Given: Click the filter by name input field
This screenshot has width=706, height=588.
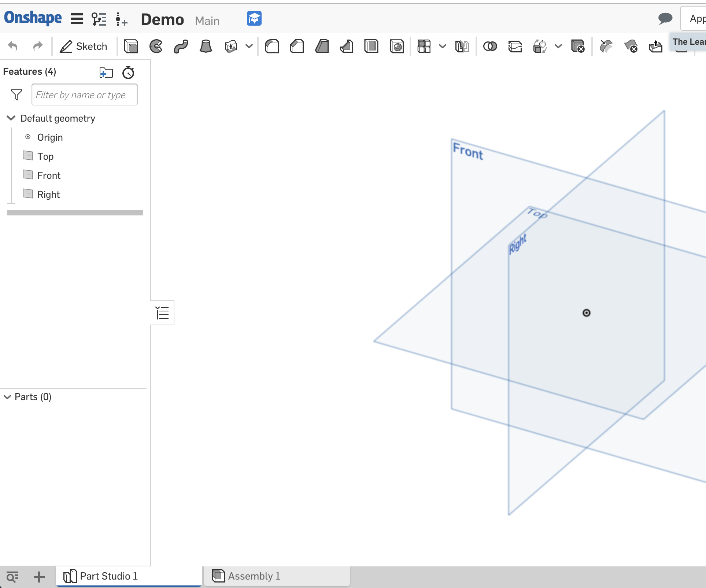Looking at the screenshot, I should coord(84,95).
